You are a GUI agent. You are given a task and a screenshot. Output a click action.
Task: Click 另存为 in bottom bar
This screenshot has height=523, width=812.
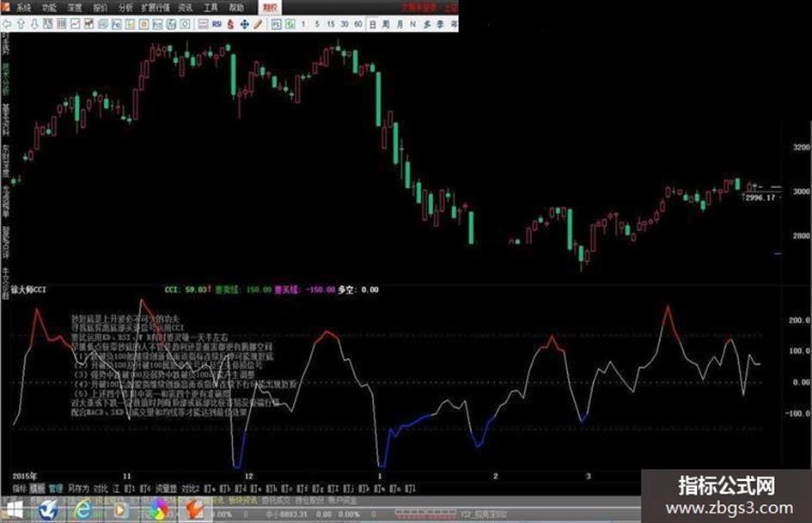(x=79, y=489)
